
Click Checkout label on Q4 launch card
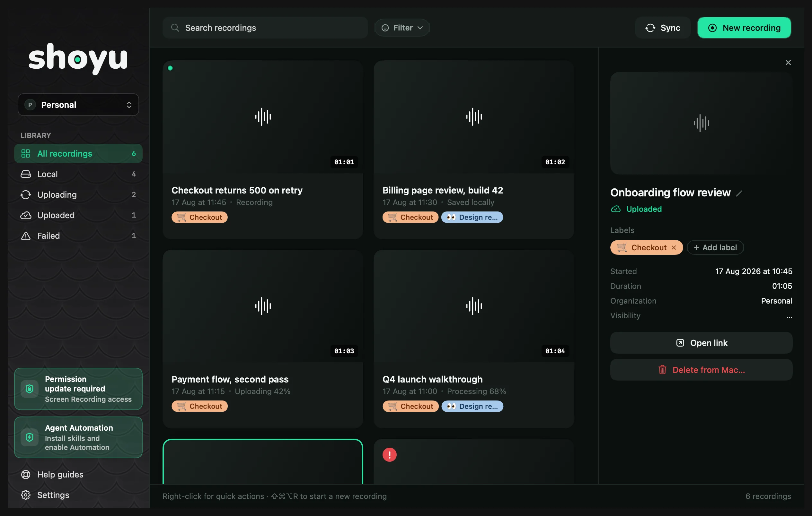[x=410, y=406]
